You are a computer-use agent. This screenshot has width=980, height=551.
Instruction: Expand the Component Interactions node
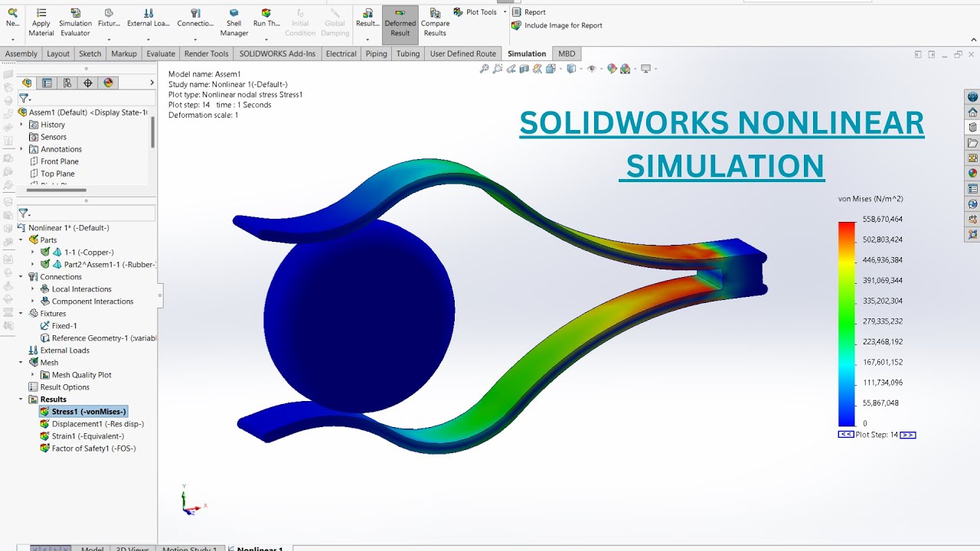tap(33, 302)
